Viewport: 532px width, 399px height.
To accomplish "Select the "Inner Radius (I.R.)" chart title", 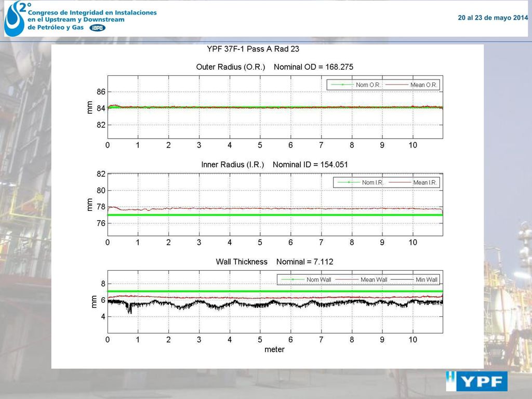I will coord(233,165).
